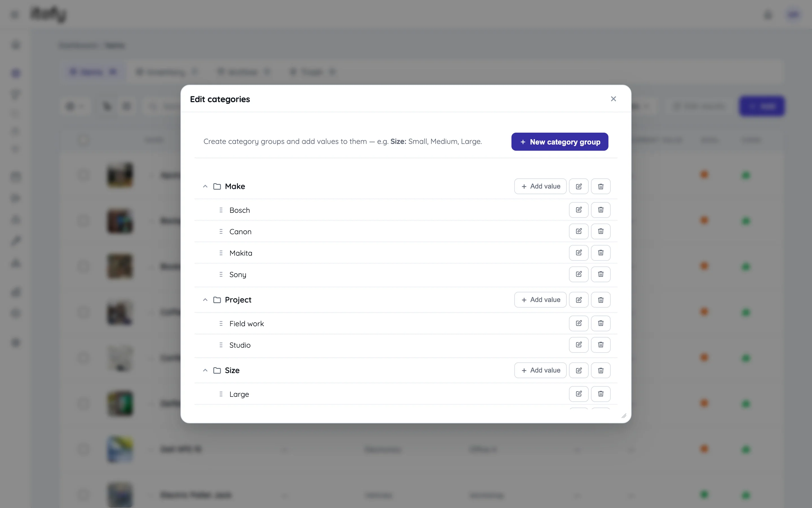
Task: Grab the Field work drag handle
Action: point(221,323)
